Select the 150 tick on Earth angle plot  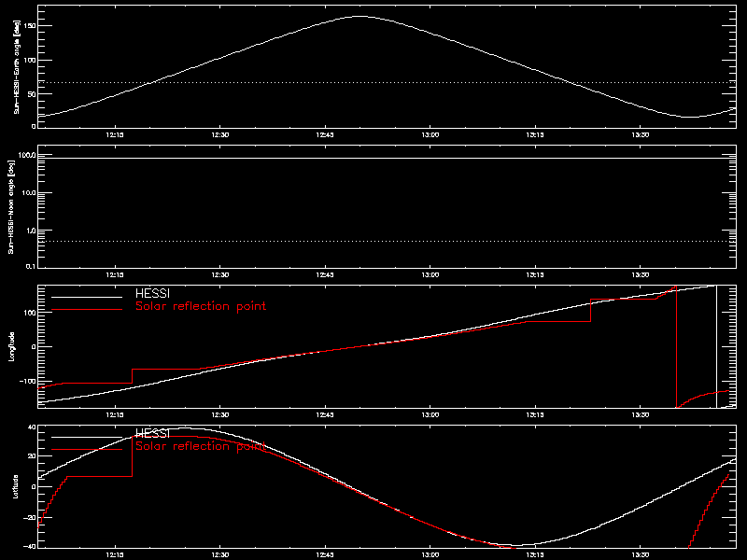(30, 26)
